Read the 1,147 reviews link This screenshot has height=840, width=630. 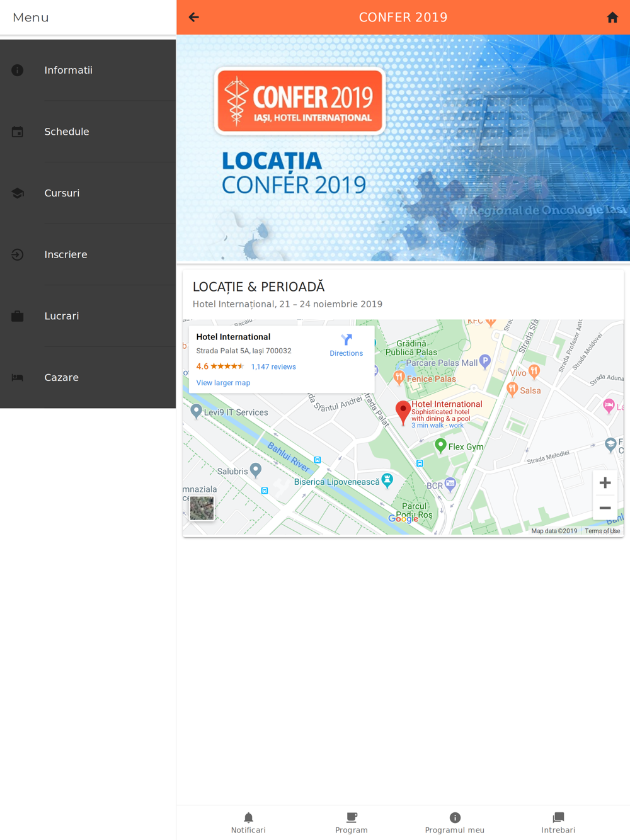273,366
